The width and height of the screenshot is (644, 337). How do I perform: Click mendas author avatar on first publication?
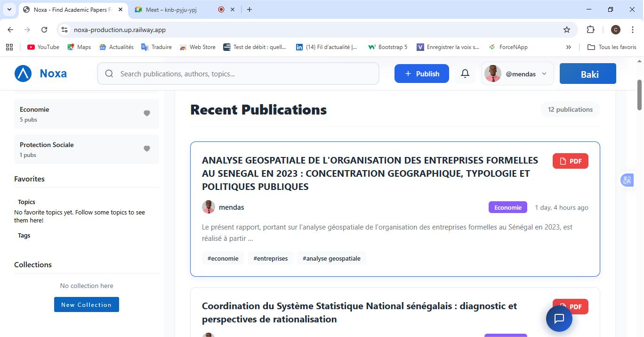tap(209, 207)
